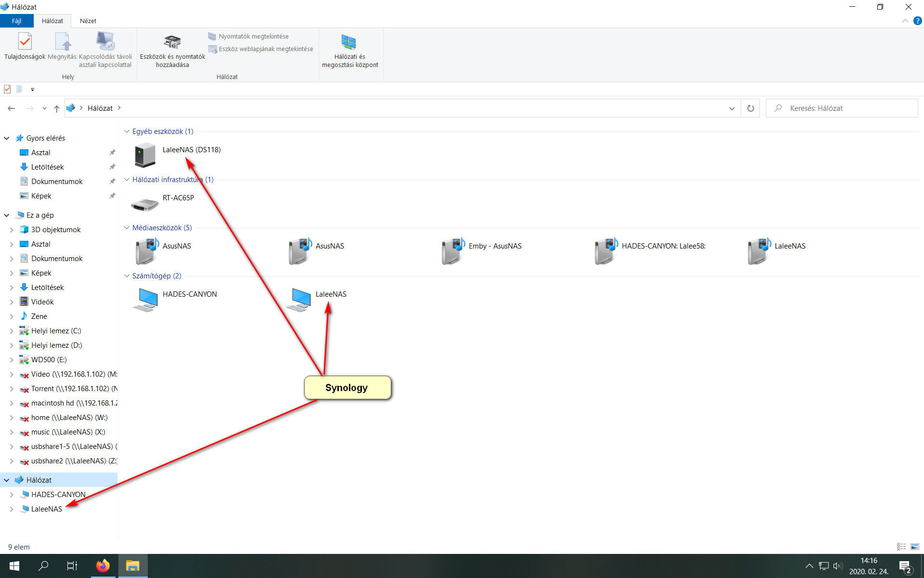Open notification center icon
Image resolution: width=924 pixels, height=578 pixels.
[905, 566]
